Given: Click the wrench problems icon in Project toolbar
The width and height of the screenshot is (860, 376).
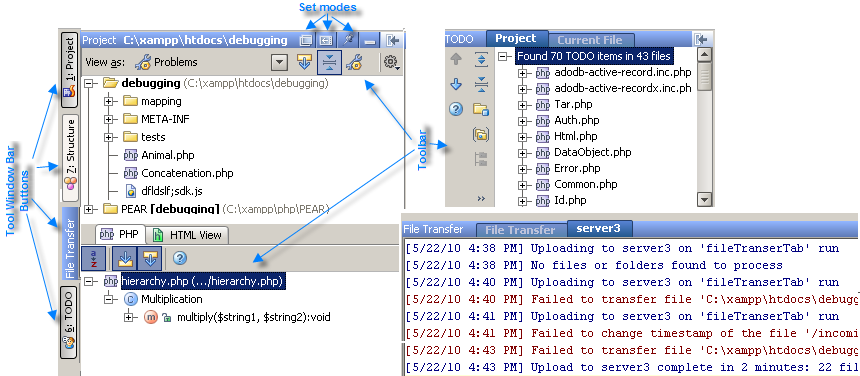Looking at the screenshot, I should (354, 62).
